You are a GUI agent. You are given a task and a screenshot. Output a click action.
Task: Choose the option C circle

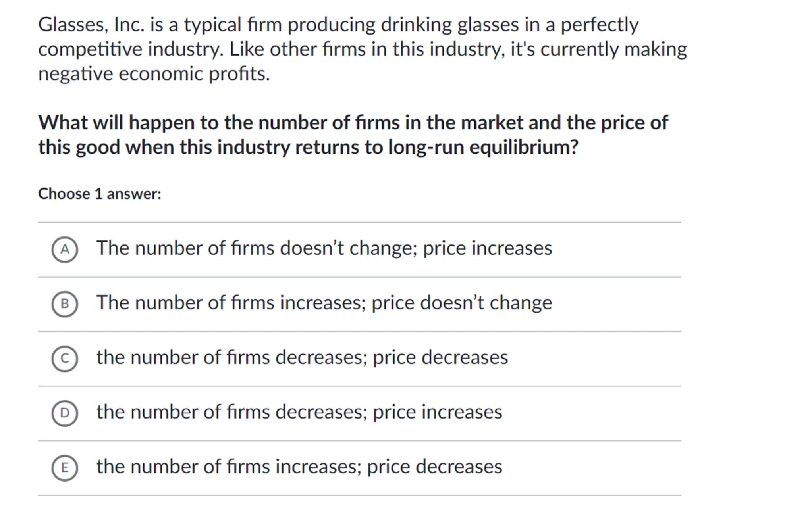(x=64, y=359)
